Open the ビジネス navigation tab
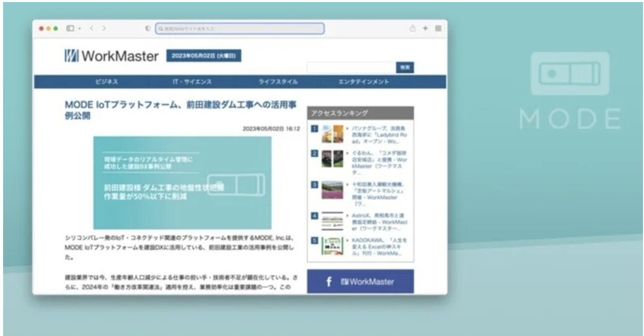 [x=107, y=82]
